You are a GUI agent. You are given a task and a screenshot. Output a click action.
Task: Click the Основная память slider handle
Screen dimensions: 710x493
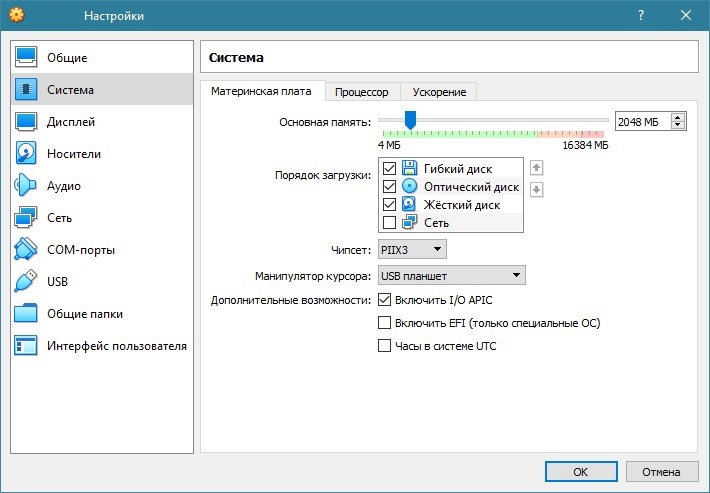(410, 120)
